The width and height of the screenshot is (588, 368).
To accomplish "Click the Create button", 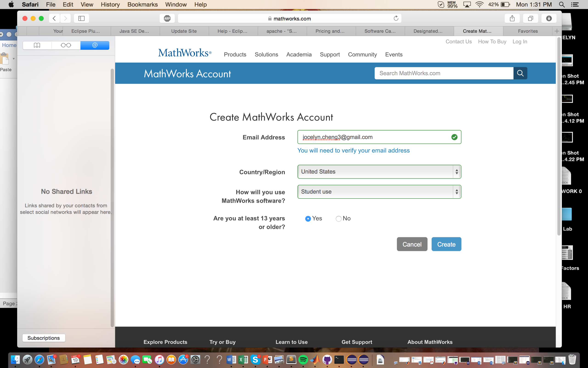I will [x=446, y=244].
